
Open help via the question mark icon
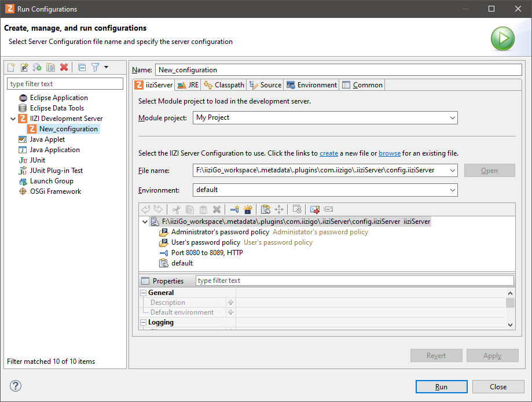16,386
